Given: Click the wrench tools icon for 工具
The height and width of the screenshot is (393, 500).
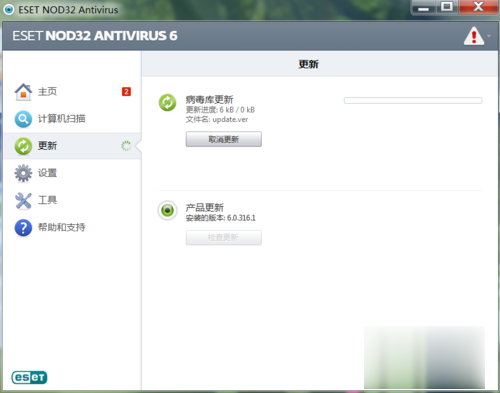Looking at the screenshot, I should click(x=23, y=201).
